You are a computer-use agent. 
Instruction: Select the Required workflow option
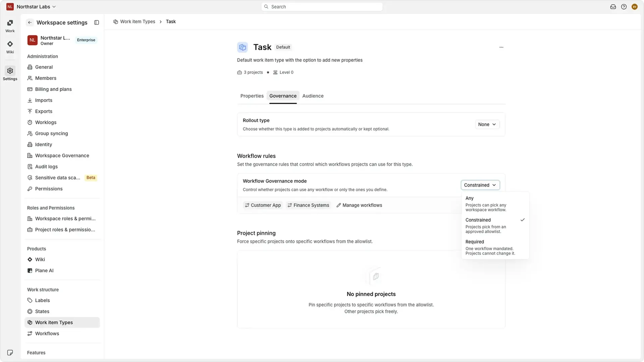(495, 247)
